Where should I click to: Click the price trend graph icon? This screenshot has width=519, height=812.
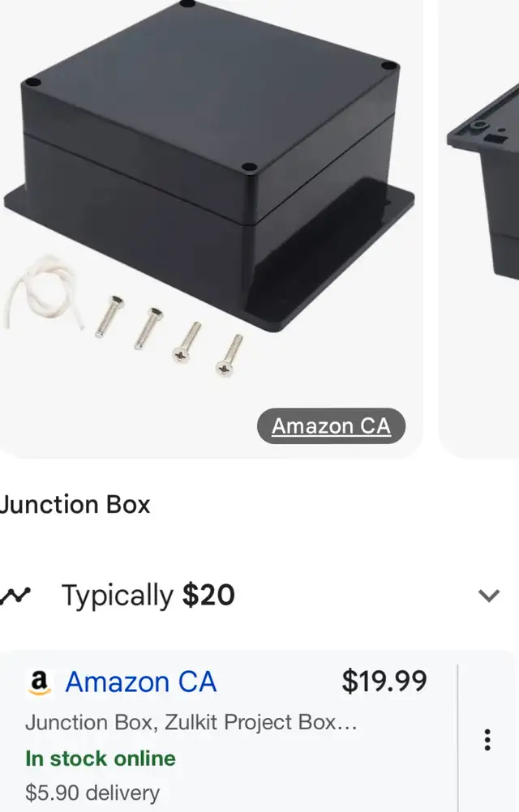click(15, 596)
